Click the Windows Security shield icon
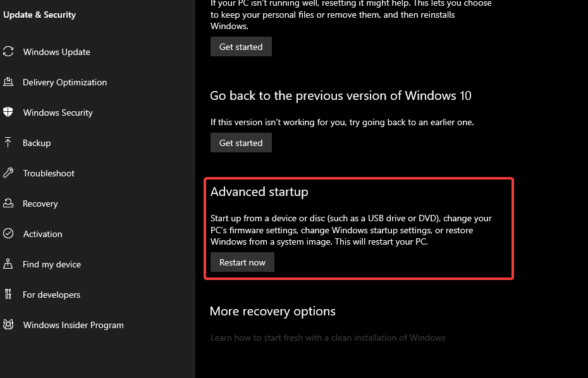This screenshot has height=378, width=588. [x=8, y=113]
